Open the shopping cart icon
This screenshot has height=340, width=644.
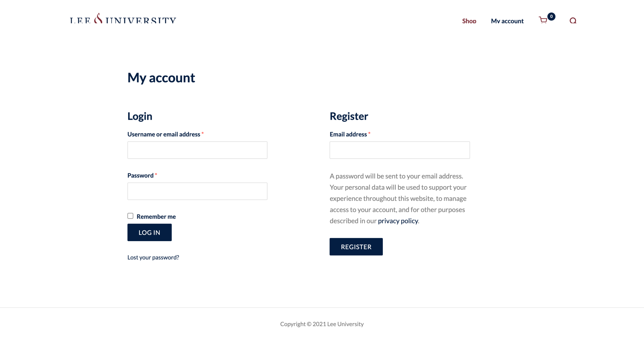click(x=543, y=20)
